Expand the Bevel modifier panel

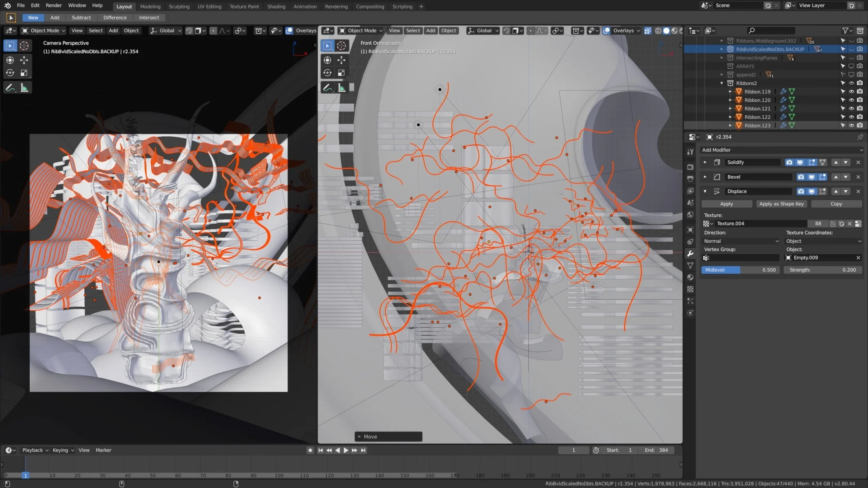click(x=705, y=177)
